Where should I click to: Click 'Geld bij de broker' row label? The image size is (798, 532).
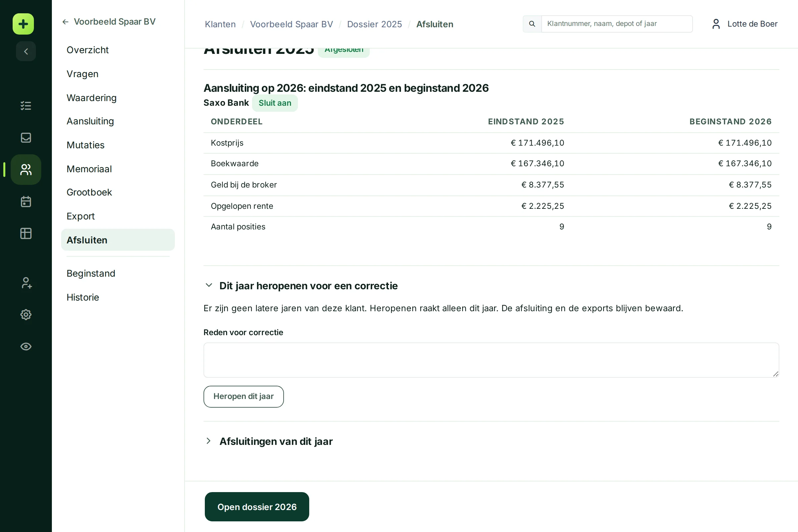pos(244,185)
